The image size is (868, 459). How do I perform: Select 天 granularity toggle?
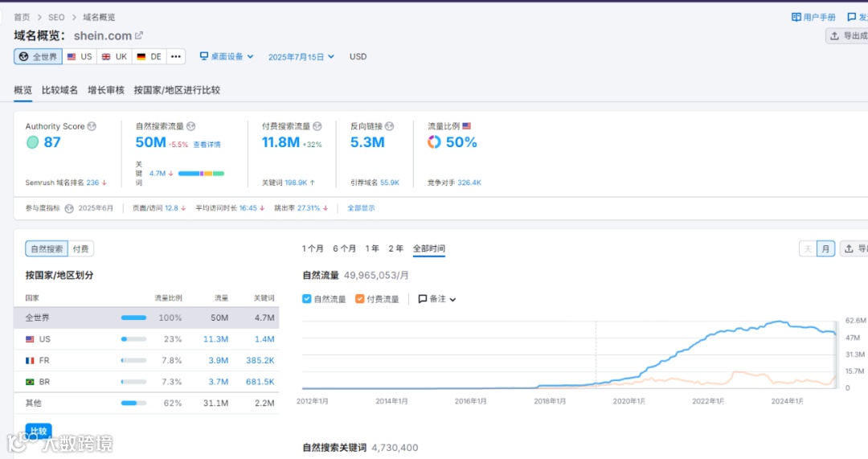[808, 248]
